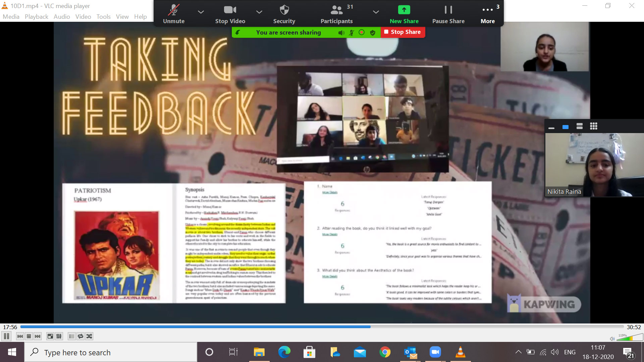
Task: Open VLC Tools menu
Action: tap(104, 17)
